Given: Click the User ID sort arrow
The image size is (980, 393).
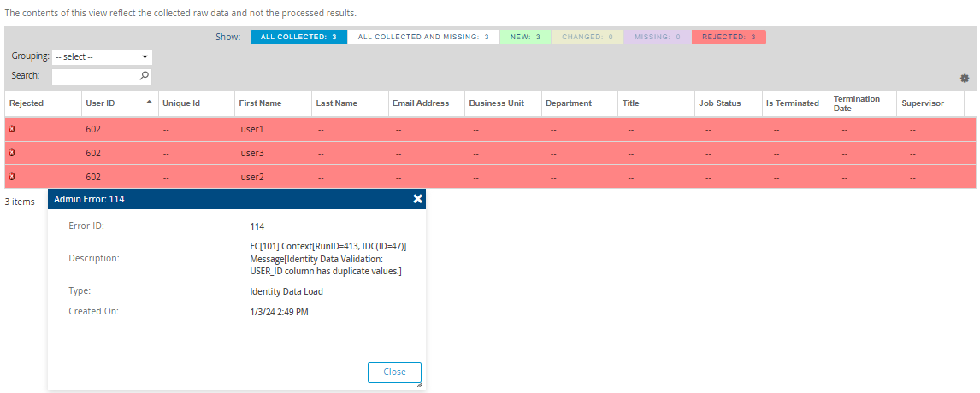Looking at the screenshot, I should 150,103.
